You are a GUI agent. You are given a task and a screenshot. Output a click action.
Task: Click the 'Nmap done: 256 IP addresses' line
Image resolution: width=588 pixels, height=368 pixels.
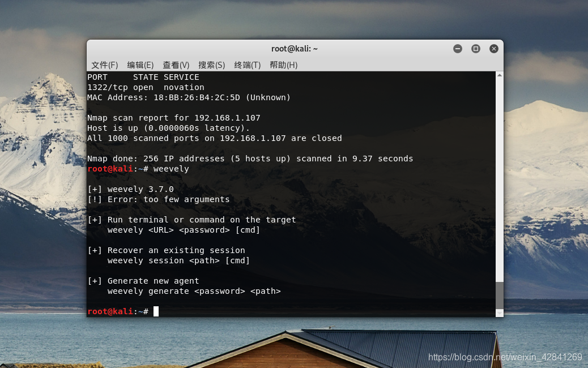(250, 159)
